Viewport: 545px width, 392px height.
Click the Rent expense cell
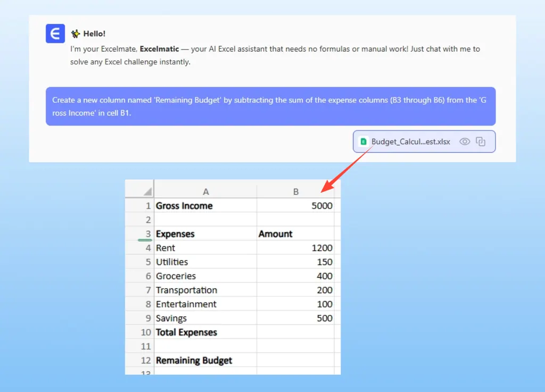point(205,248)
